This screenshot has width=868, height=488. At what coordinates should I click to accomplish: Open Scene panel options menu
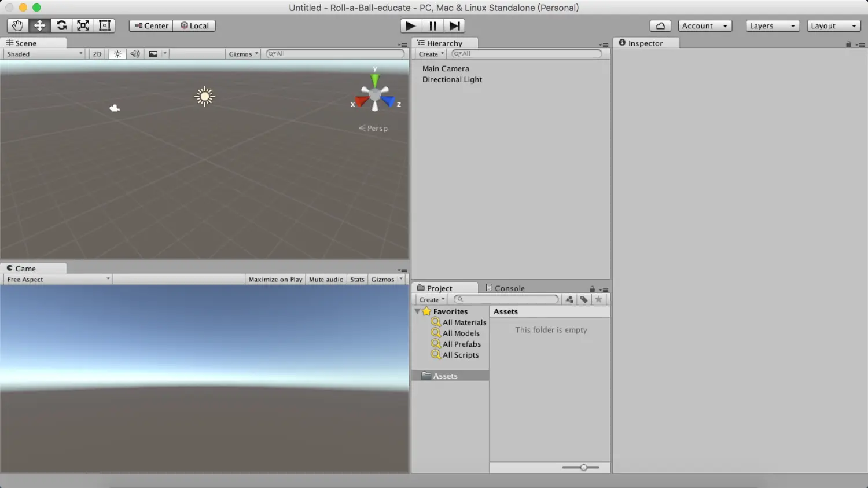pos(402,45)
